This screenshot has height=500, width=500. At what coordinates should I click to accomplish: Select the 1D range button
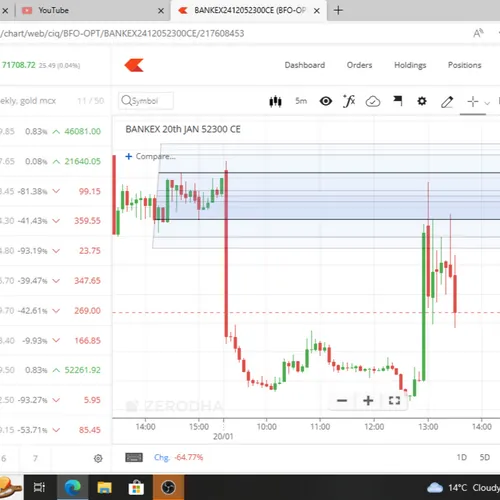point(462,457)
